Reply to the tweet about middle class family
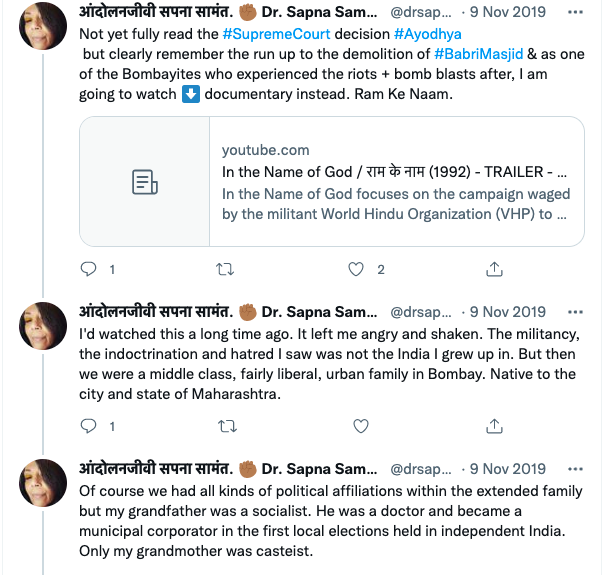This screenshot has height=575, width=606. [x=88, y=426]
